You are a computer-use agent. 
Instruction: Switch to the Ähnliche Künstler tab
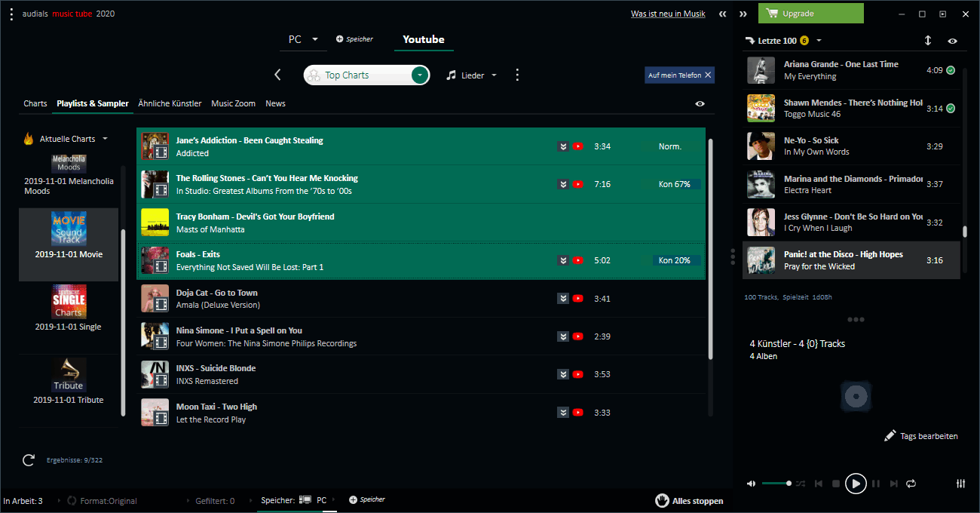[170, 103]
